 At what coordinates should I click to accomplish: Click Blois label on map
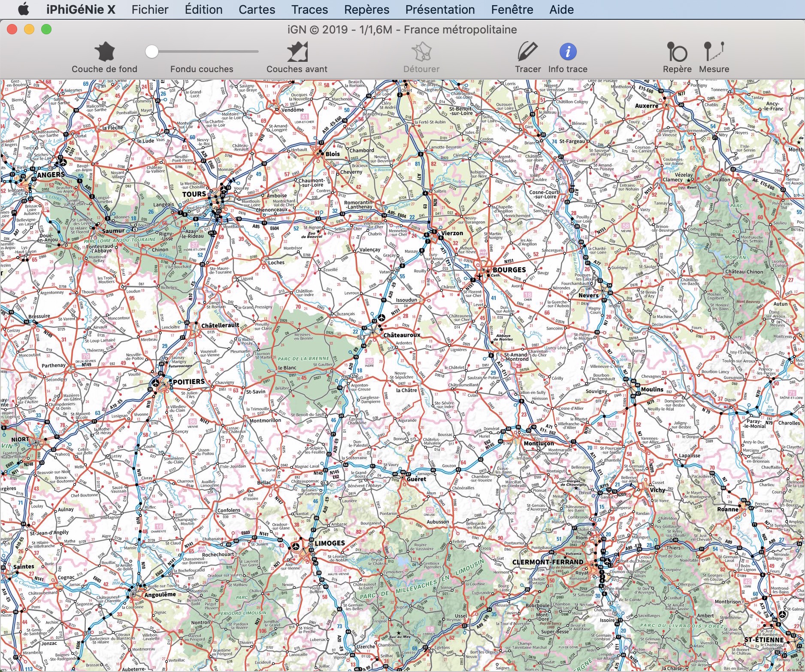pos(333,154)
